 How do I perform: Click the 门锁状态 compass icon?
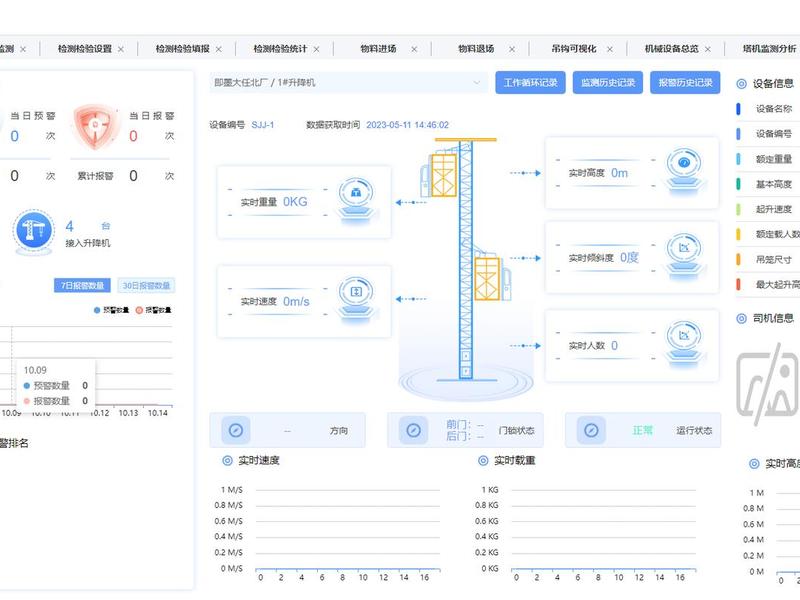point(414,431)
